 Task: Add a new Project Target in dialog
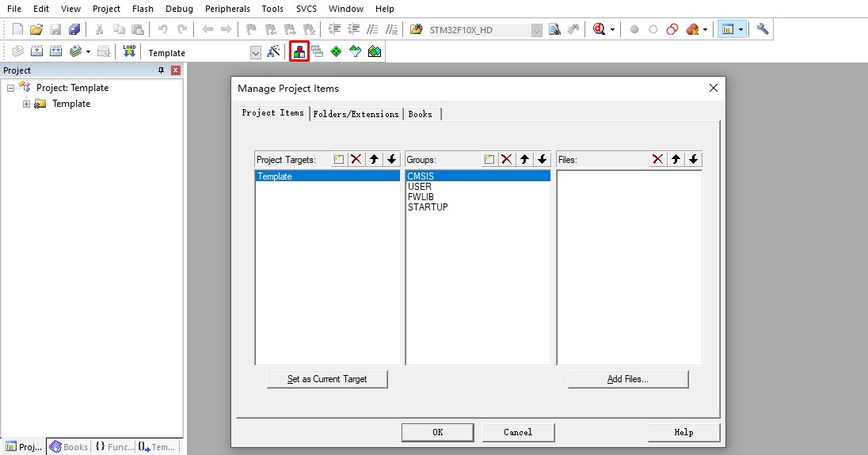pos(338,159)
